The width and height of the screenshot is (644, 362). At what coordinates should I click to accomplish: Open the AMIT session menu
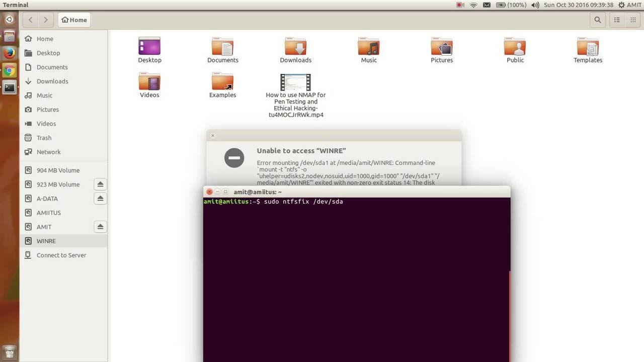[629, 5]
